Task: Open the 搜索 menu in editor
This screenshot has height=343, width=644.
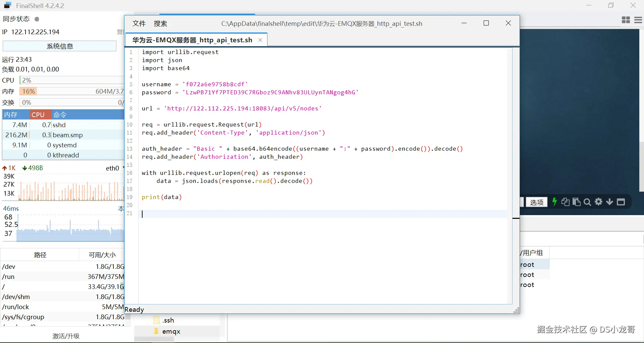Action: (160, 23)
